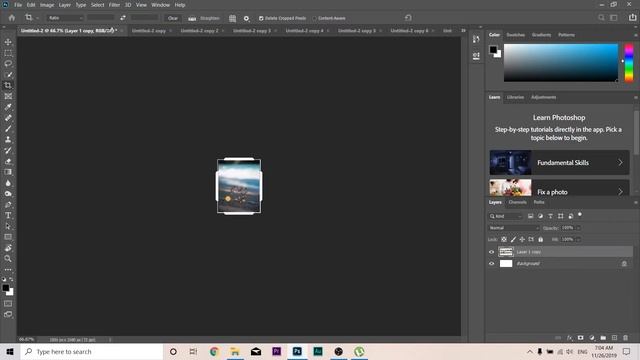Select the Move tool
640x360 pixels.
click(x=8, y=42)
